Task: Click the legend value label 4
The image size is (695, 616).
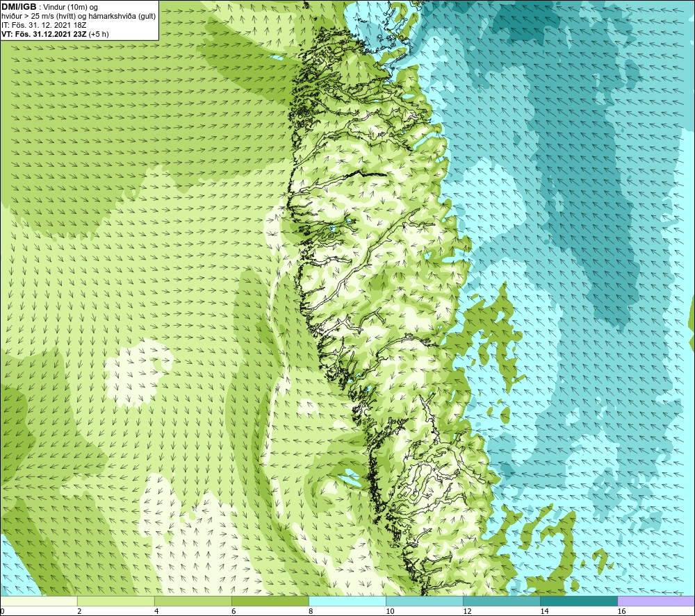Action: [x=156, y=612]
